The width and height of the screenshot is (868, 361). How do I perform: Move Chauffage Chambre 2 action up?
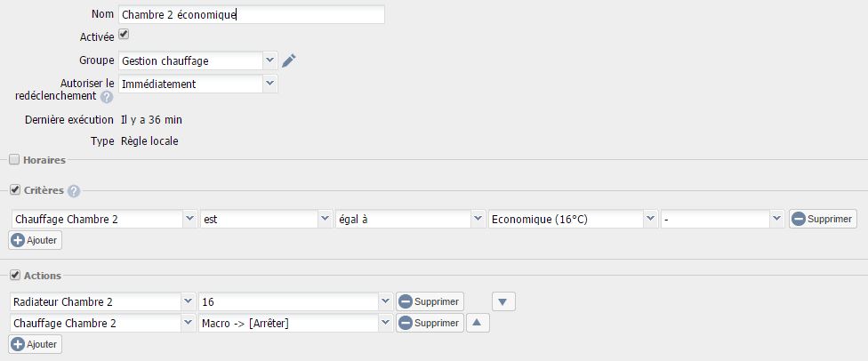click(x=478, y=323)
